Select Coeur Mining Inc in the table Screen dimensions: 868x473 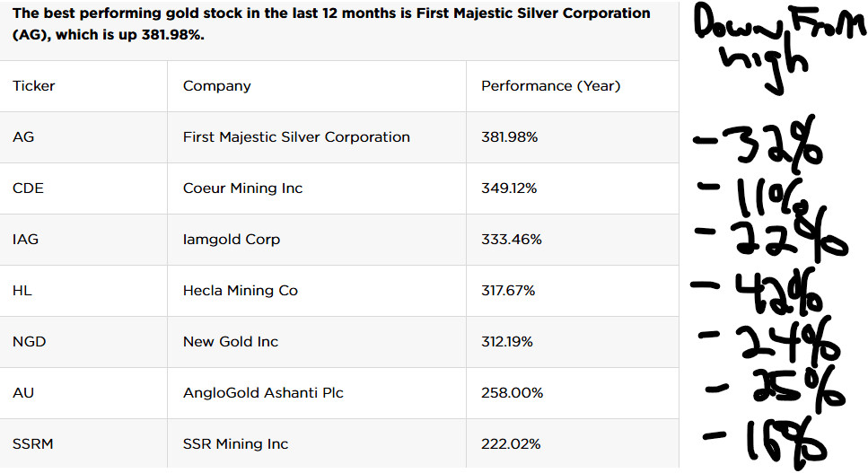[243, 188]
